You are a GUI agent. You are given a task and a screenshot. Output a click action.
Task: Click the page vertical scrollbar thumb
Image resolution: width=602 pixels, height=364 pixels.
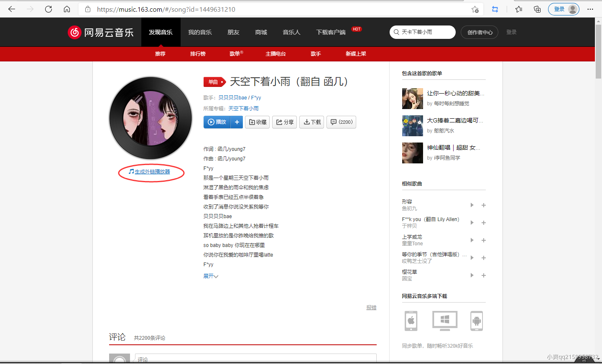598,51
